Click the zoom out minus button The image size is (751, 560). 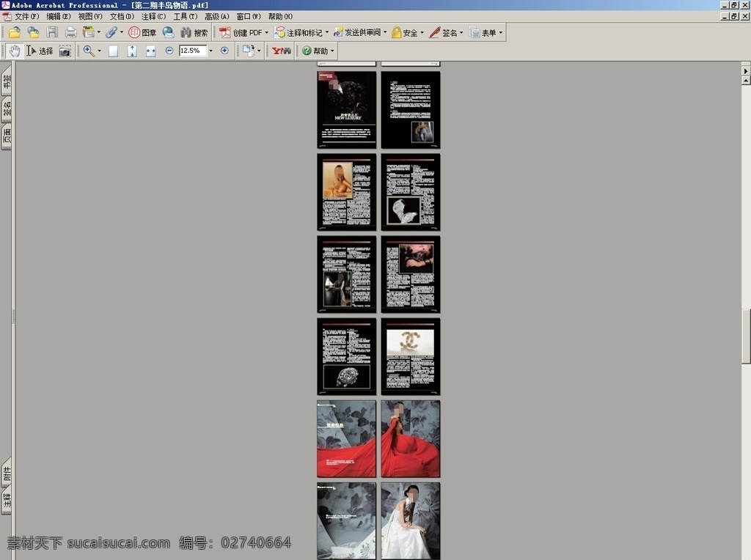169,51
